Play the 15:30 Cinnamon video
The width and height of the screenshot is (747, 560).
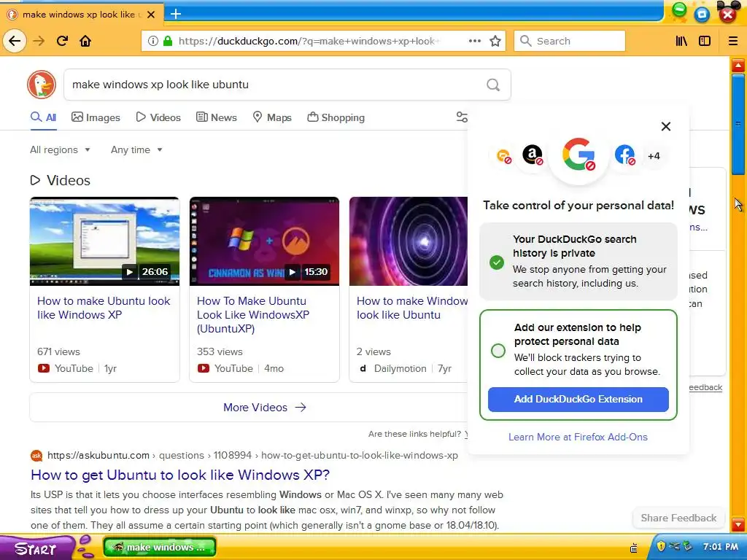(264, 241)
